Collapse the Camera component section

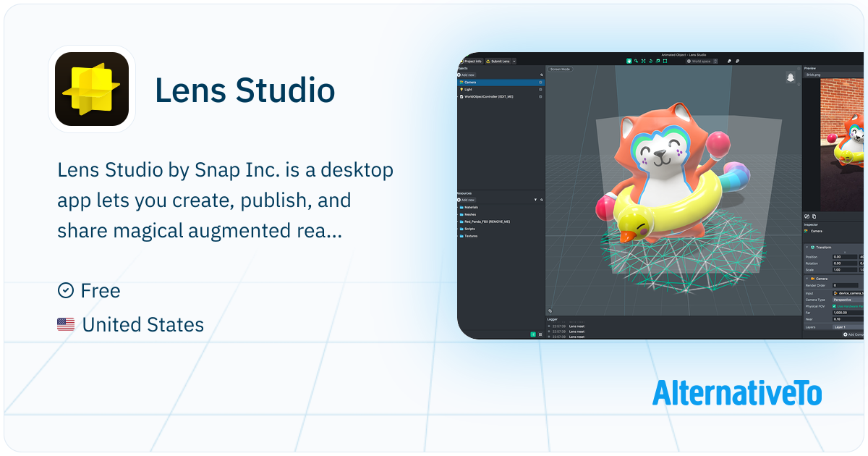(x=807, y=279)
